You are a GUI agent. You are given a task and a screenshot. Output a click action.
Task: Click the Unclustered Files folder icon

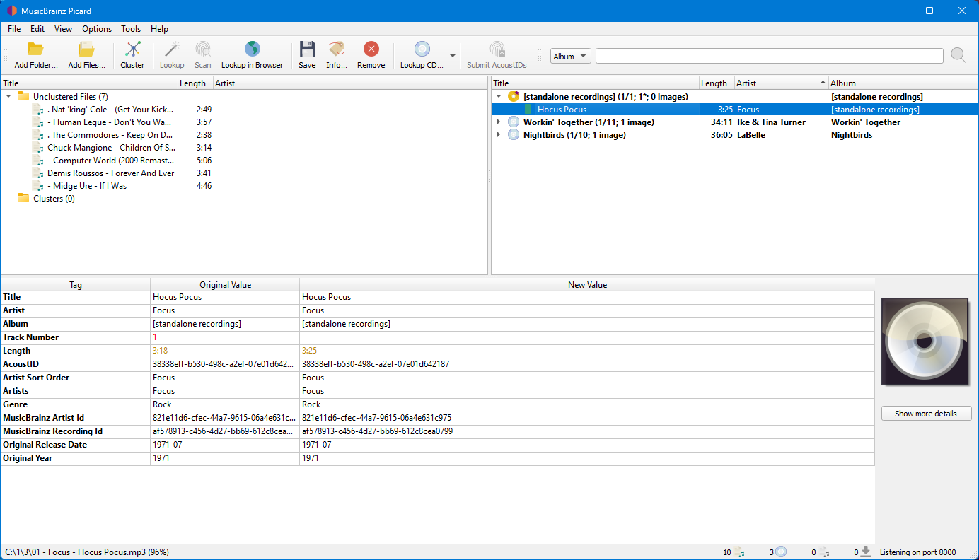[x=23, y=96]
